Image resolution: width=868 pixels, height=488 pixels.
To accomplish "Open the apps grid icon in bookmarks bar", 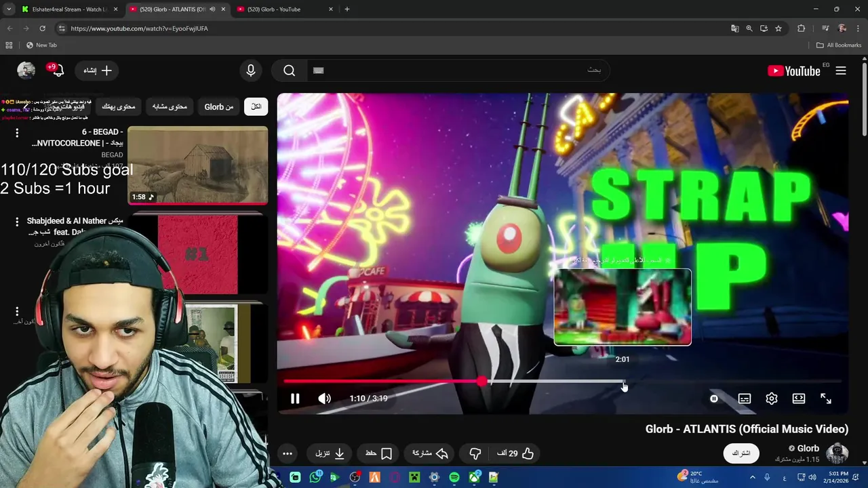I will [x=9, y=45].
